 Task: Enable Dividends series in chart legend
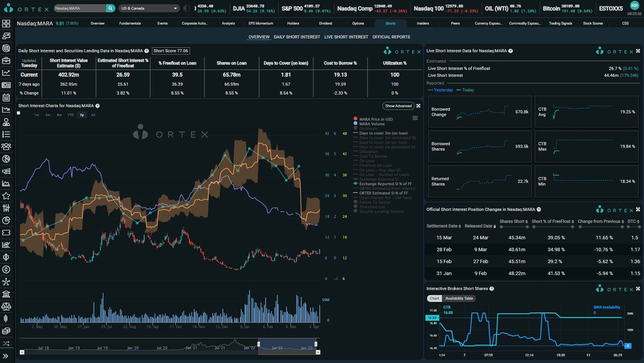click(365, 129)
